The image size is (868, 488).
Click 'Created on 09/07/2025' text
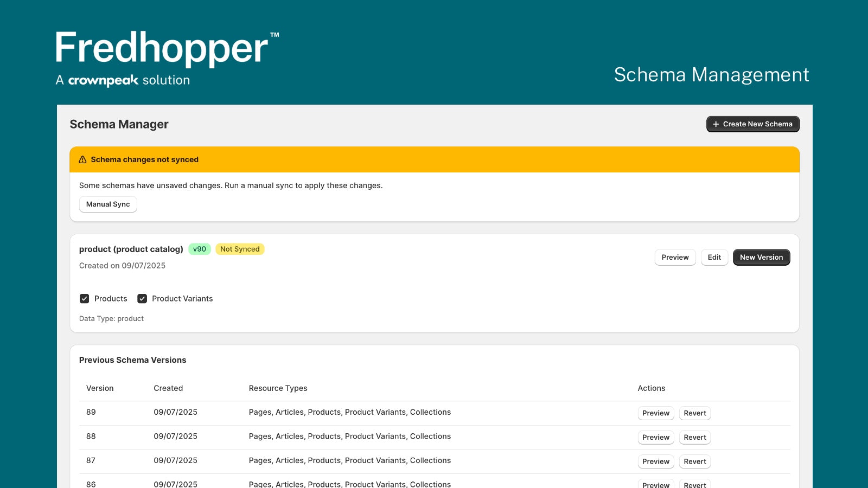pos(122,266)
